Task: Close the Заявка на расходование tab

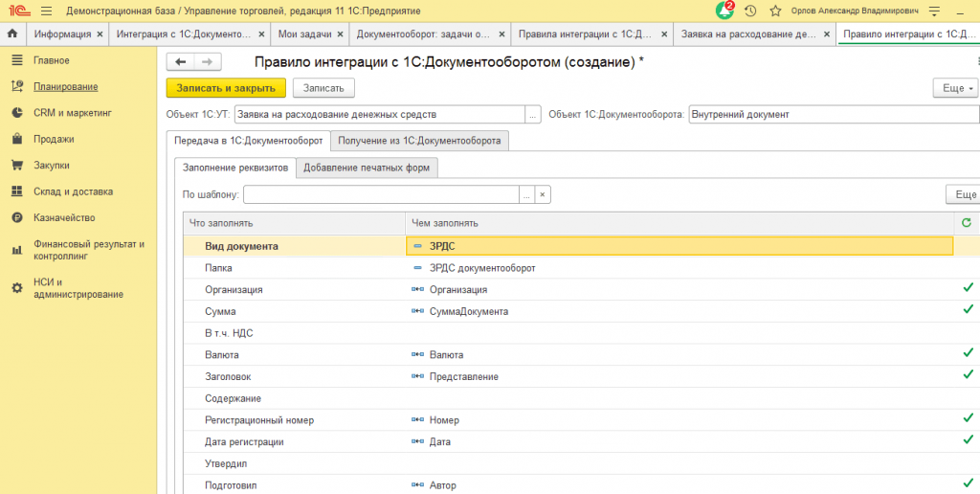Action: click(826, 34)
